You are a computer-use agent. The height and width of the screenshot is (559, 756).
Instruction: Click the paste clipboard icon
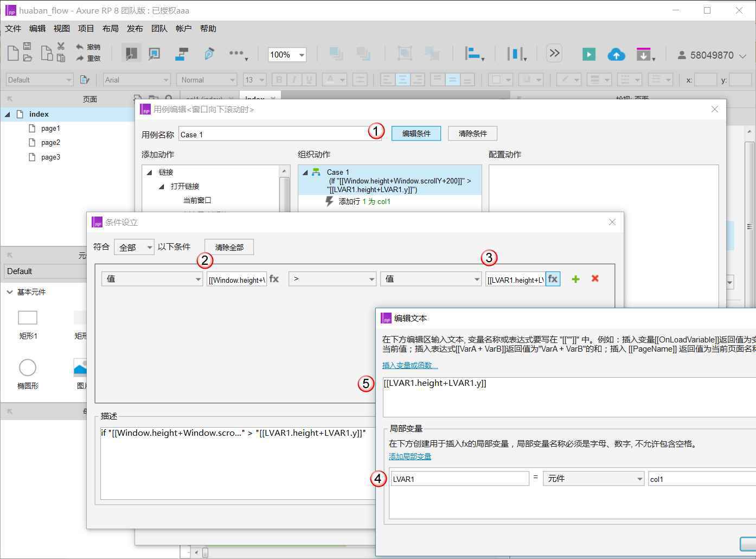pyautogui.click(x=61, y=58)
